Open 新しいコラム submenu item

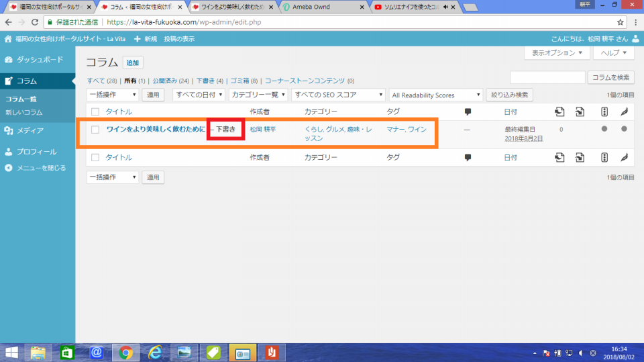click(x=24, y=112)
